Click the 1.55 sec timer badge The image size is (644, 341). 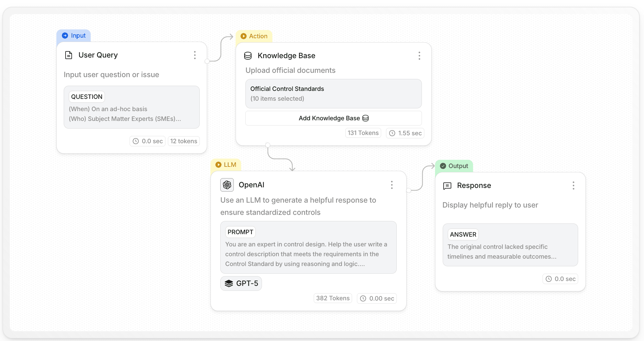405,133
